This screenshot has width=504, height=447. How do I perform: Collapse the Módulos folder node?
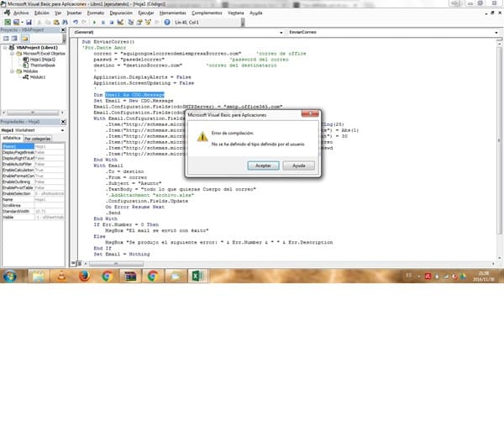pos(11,71)
